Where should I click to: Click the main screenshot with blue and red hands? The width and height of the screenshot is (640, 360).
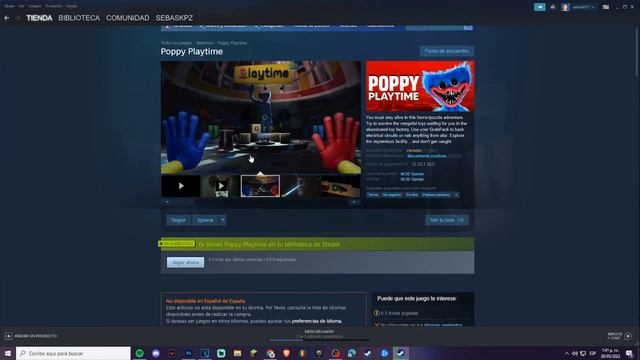coord(261,117)
